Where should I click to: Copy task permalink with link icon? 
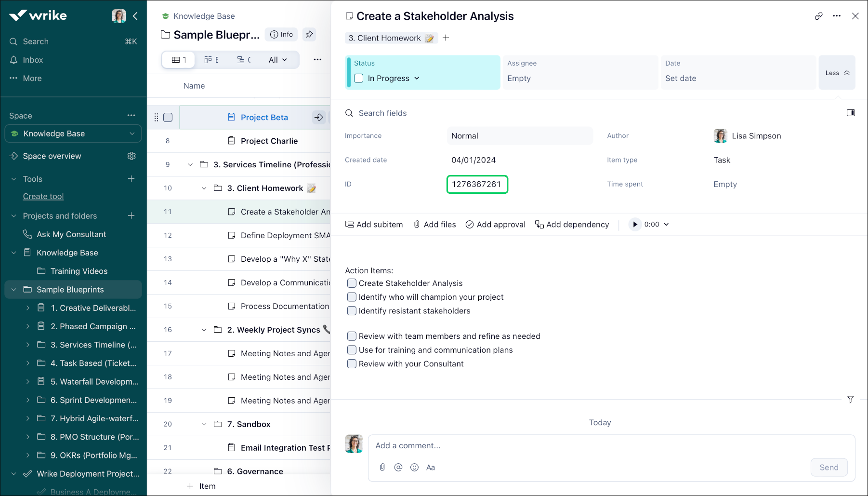(x=818, y=16)
